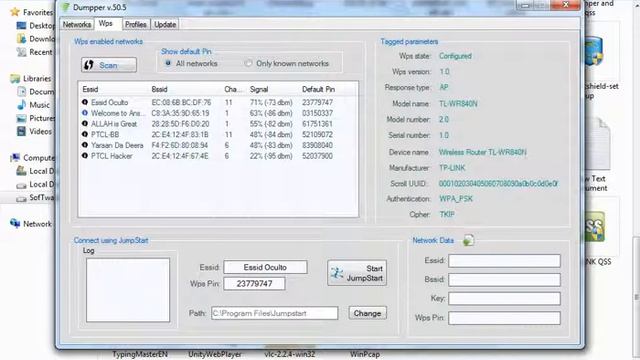The image size is (640, 360).
Task: Click signal value 22% (-95 dbm)
Action: tap(271, 156)
